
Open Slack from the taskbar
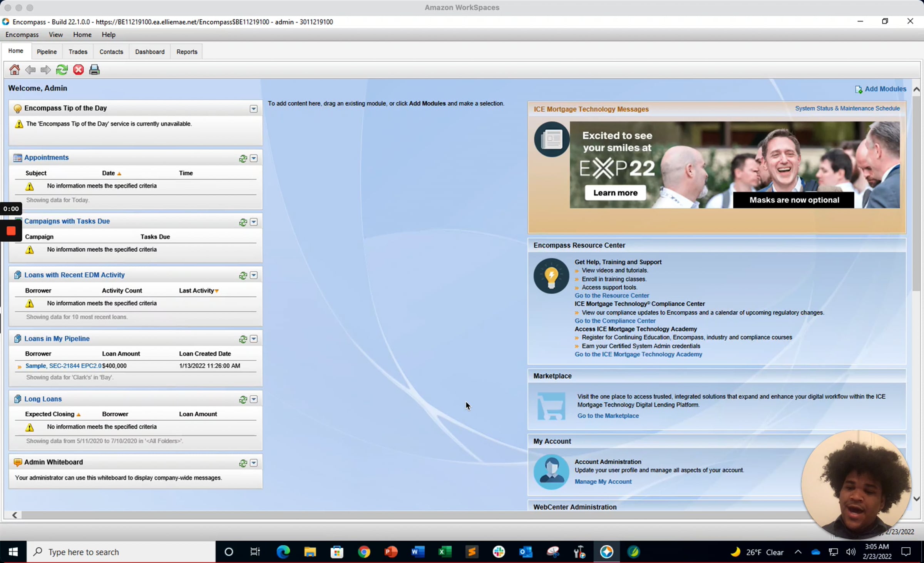(x=499, y=552)
